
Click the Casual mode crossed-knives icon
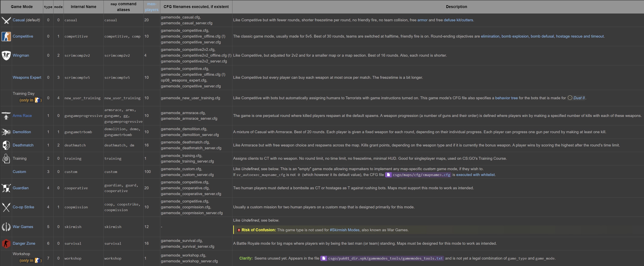(x=6, y=20)
